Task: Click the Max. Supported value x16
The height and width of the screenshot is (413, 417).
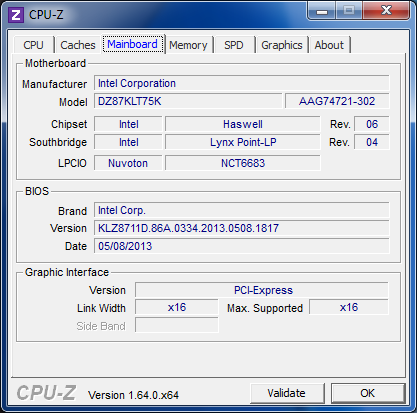Action: pyautogui.click(x=349, y=307)
